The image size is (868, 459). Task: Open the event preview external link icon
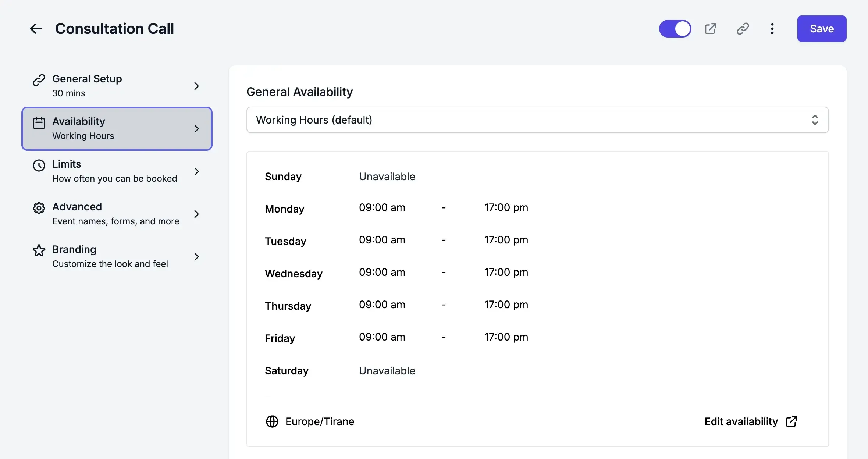[x=711, y=28]
